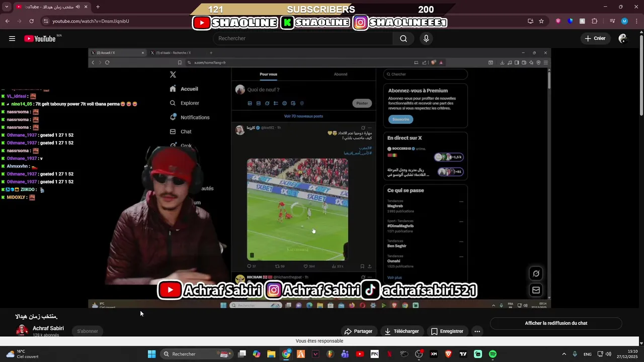Switch to Pour vous tab in video
Viewport: 644px width, 362px height.
point(268,74)
